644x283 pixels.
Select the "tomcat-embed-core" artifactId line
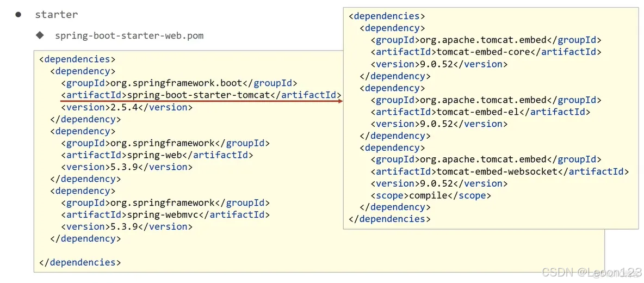[x=486, y=52]
